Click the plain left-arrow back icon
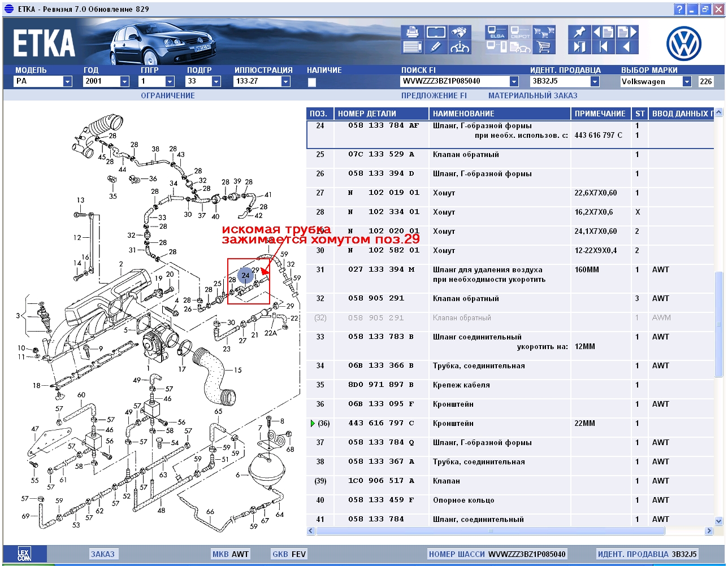The image size is (728, 566). click(627, 47)
